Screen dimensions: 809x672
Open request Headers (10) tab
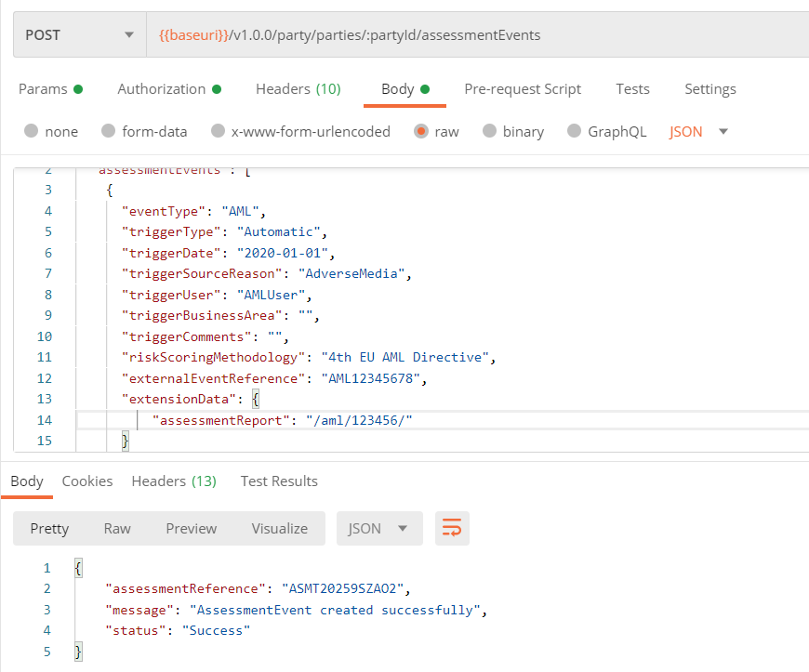[x=298, y=89]
